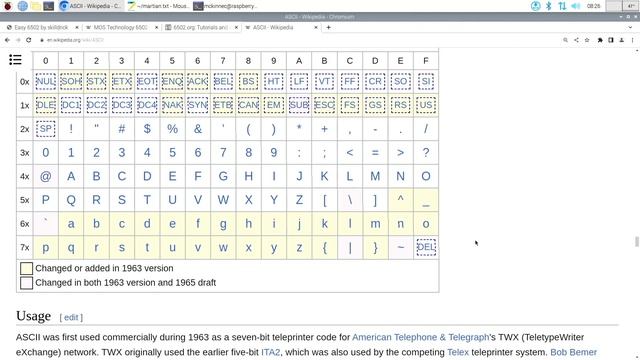Focus the ASCII - Wikipedia Chromium task

tap(90, 6)
